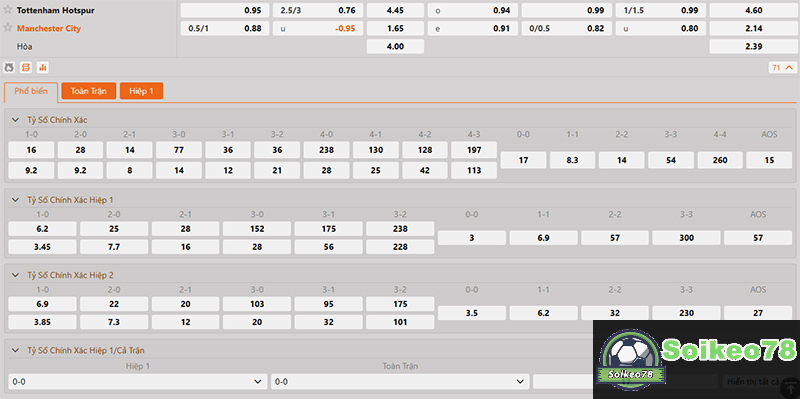The image size is (800, 399).
Task: Open the Hiệp 1 score dropdown
Action: (138, 381)
